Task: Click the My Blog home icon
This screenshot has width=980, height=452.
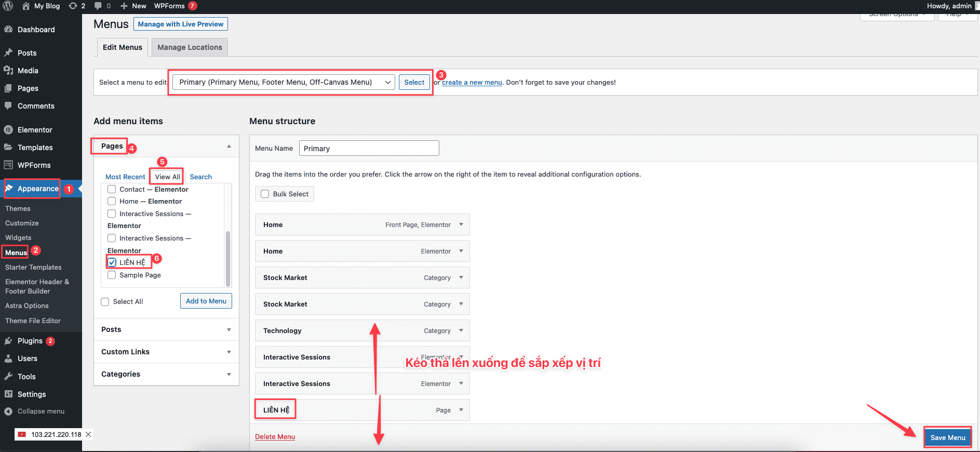Action: pos(26,6)
